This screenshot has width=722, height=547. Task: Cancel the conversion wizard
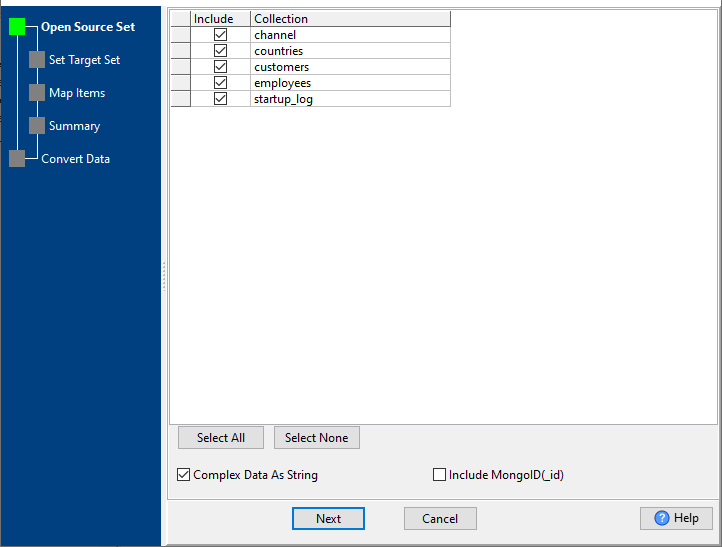coord(440,518)
